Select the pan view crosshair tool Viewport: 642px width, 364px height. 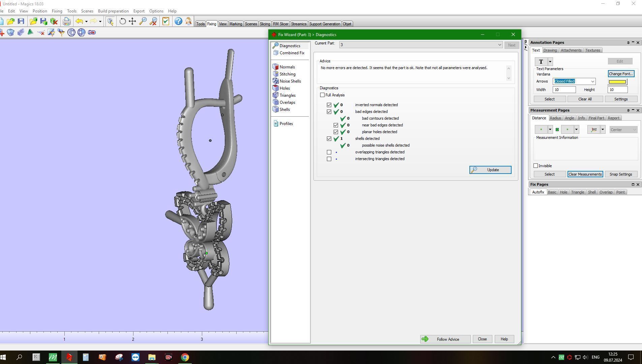(x=132, y=22)
